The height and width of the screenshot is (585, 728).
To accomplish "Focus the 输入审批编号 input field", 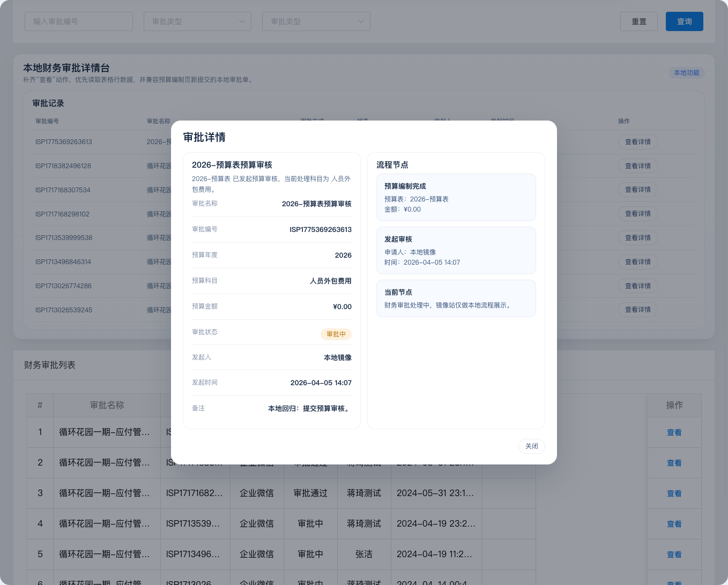I will 79,21.
